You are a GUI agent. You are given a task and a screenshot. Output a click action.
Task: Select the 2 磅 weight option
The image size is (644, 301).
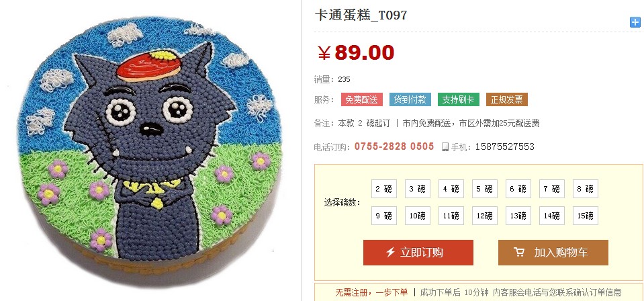point(384,189)
